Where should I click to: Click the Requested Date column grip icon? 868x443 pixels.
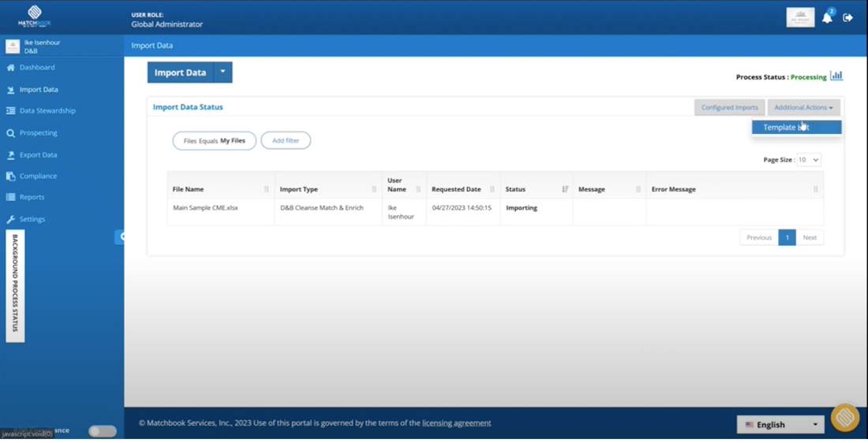[x=492, y=189]
